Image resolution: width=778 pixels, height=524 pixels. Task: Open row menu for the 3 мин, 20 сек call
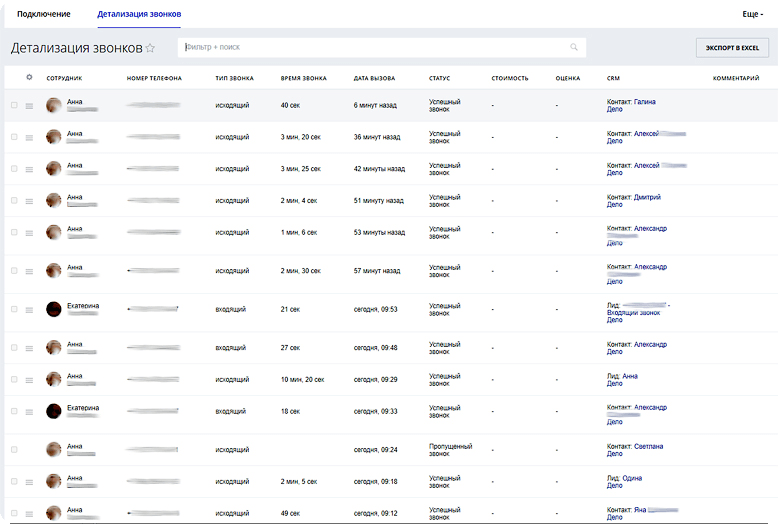coord(29,137)
